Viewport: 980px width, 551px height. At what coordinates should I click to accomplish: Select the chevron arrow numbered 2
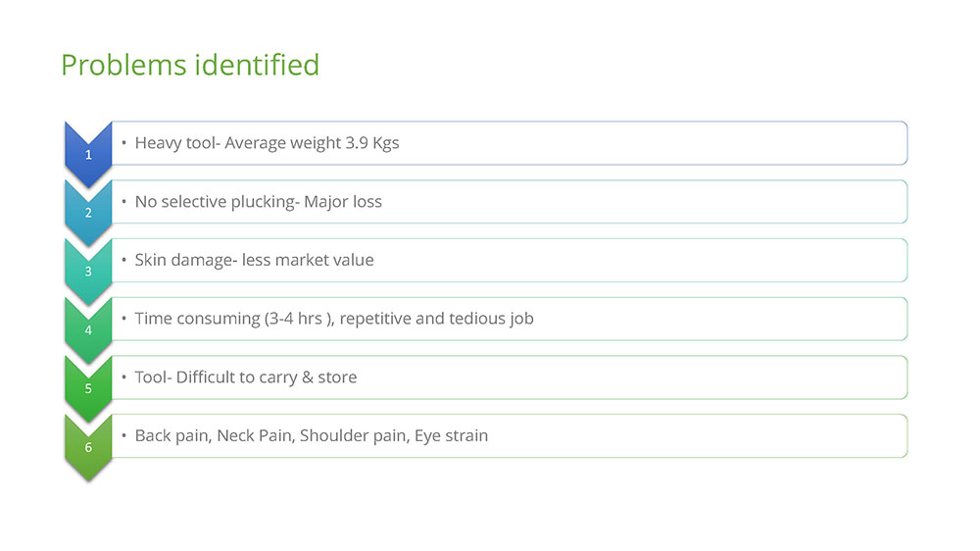(x=88, y=212)
